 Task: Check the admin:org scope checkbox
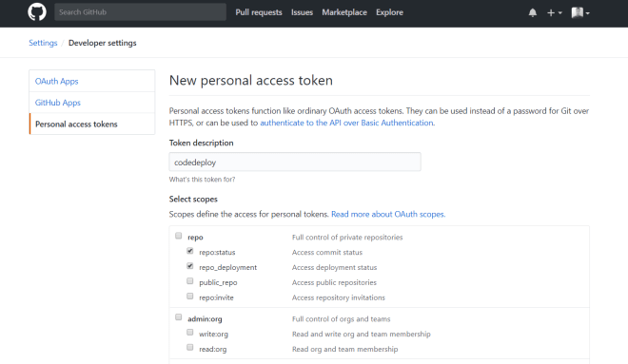tap(179, 317)
